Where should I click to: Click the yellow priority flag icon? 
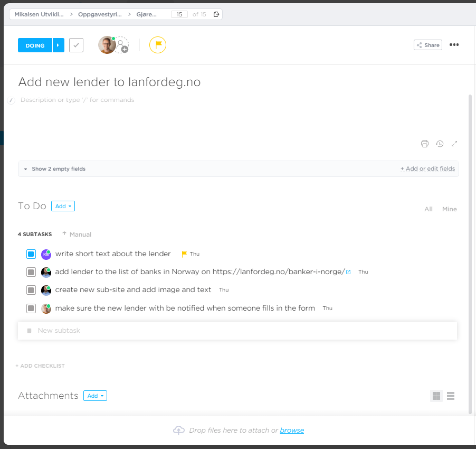[158, 45]
